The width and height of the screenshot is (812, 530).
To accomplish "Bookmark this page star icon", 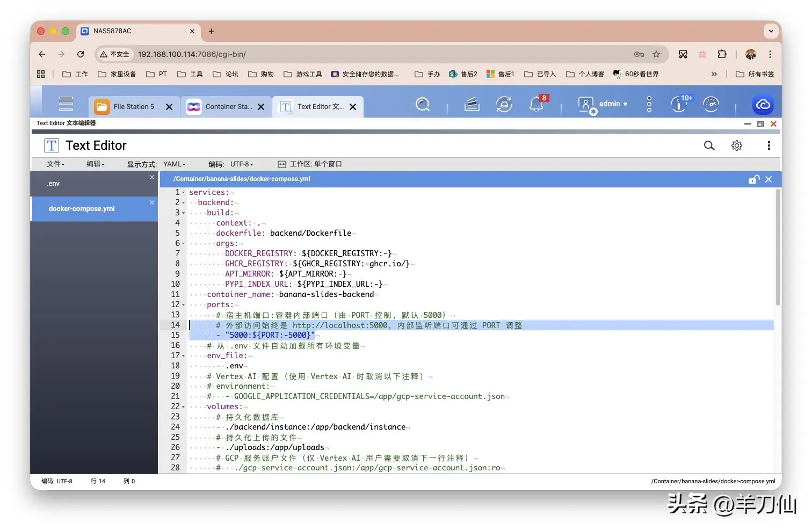I will (656, 54).
